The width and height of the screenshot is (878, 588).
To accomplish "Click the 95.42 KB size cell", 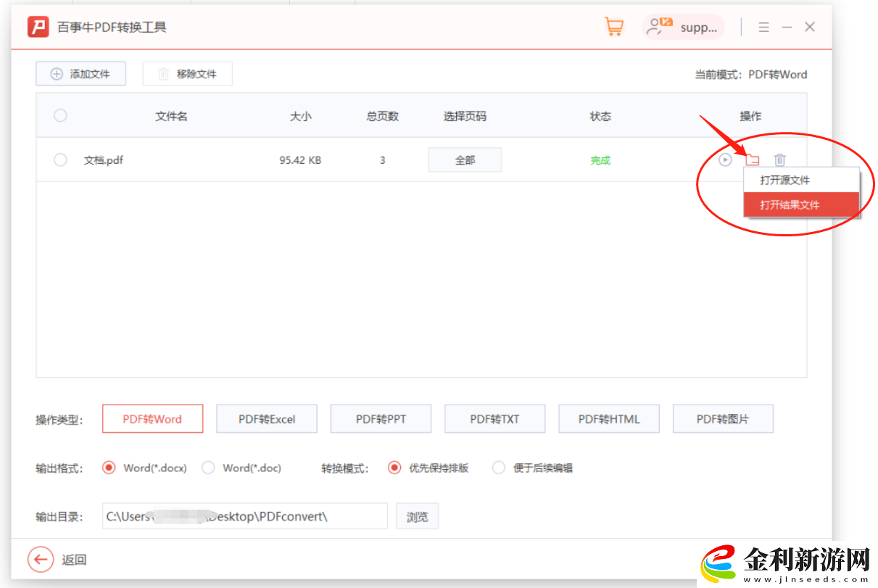I will [300, 160].
